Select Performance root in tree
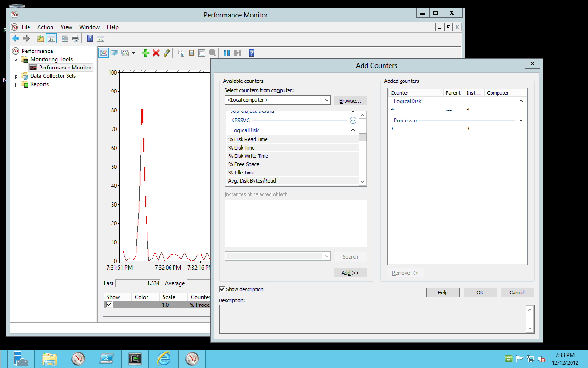This screenshot has width=588, height=368. pos(37,51)
